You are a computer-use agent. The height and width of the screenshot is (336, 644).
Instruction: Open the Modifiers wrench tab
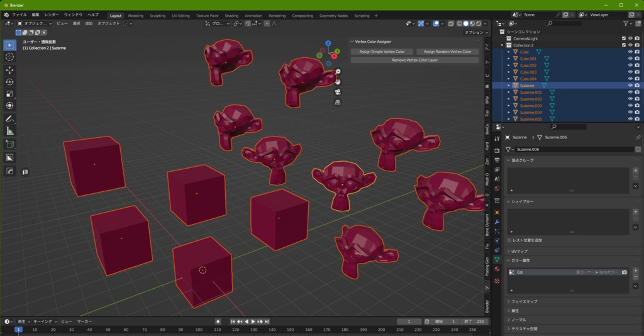pyautogui.click(x=497, y=222)
